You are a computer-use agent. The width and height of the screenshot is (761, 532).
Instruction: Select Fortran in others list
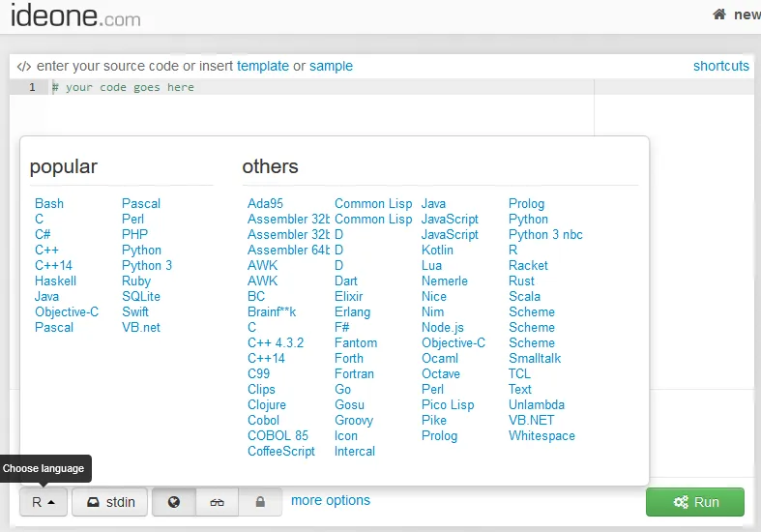point(354,373)
